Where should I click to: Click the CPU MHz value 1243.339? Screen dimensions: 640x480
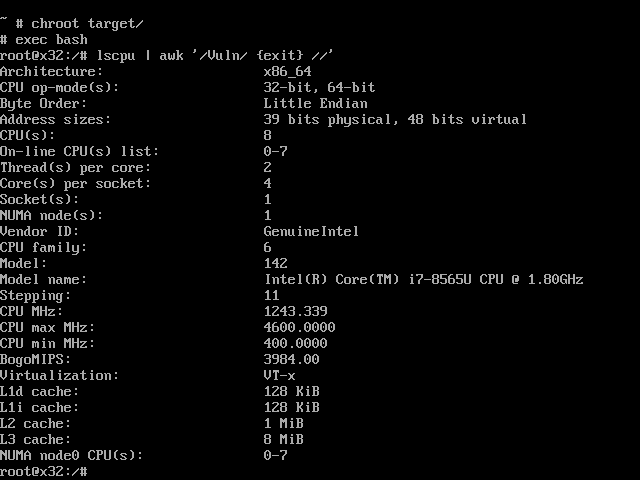point(296,311)
